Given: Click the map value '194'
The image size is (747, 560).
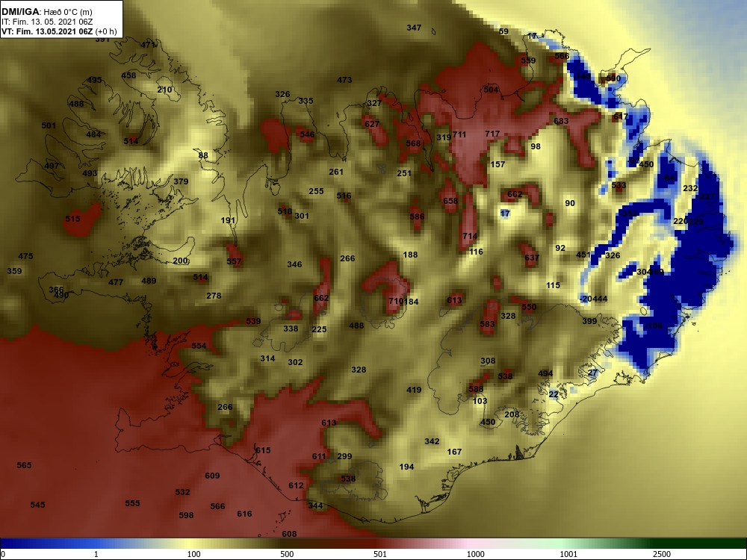Looking at the screenshot, I should coord(407,467).
